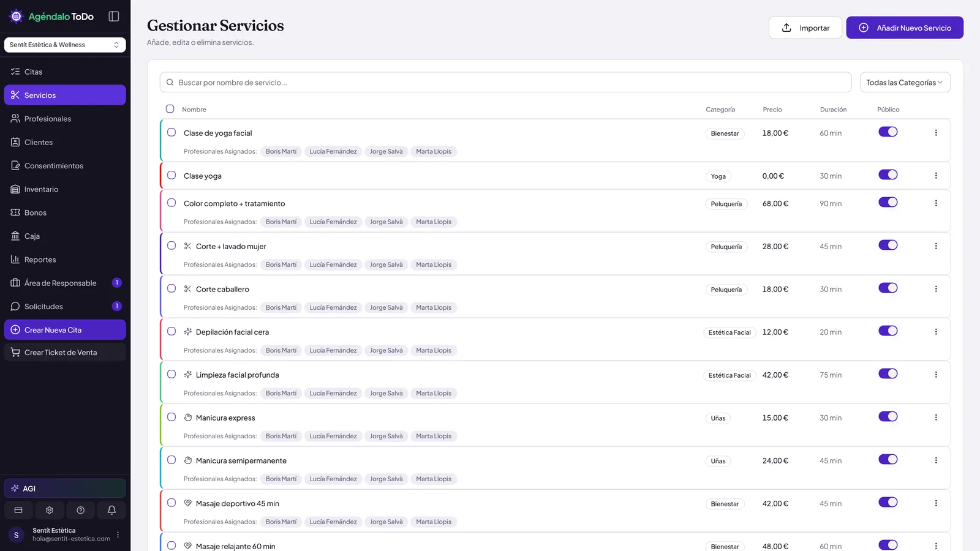Toggle public switch for Clase de yoga facial
This screenshot has width=980, height=551.
click(x=888, y=132)
